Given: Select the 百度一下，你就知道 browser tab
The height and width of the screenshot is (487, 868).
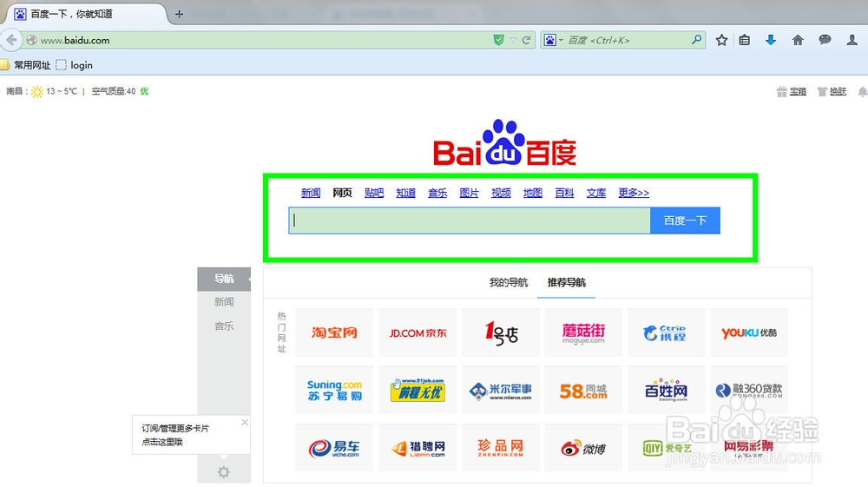Looking at the screenshot, I should (x=84, y=14).
